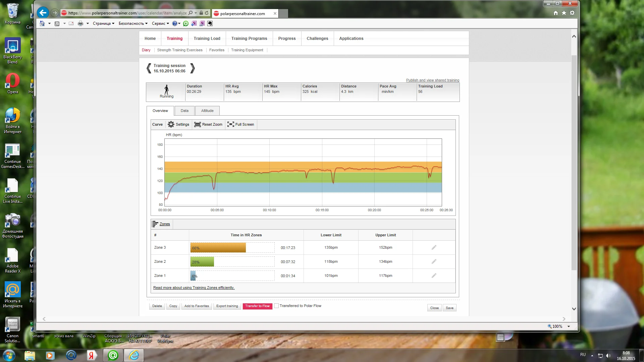The height and width of the screenshot is (362, 644).
Task: Edit Zone 1 limits with the pencil icon
Action: coord(434,276)
